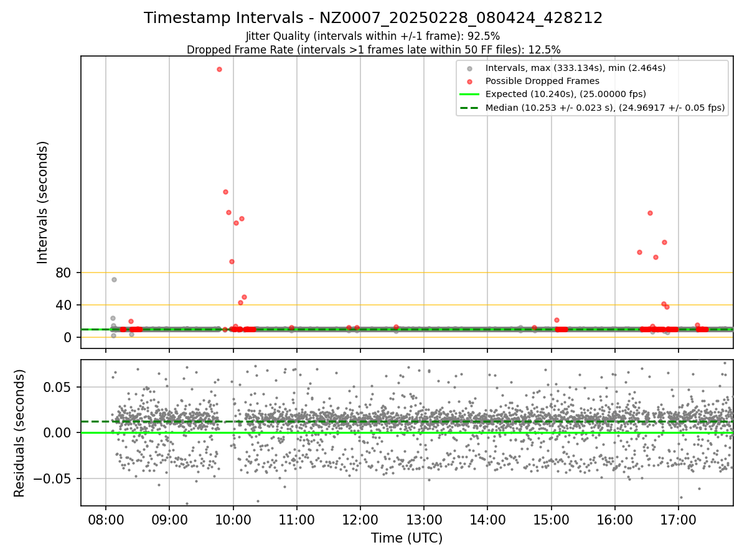Click the gray marker in the legend

click(470, 68)
